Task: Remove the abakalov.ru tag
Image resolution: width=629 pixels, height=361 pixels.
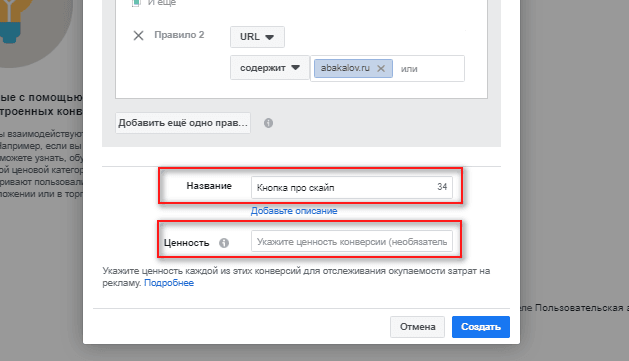Action: coord(381,69)
